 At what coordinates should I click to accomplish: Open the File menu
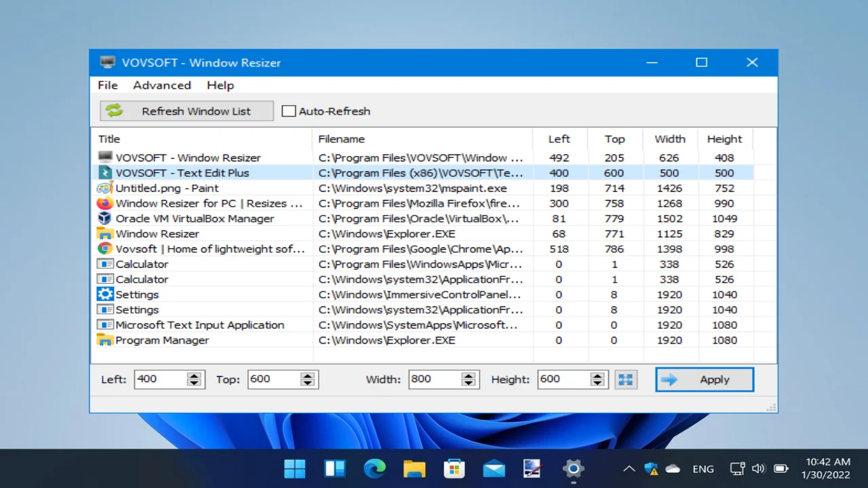pos(108,85)
